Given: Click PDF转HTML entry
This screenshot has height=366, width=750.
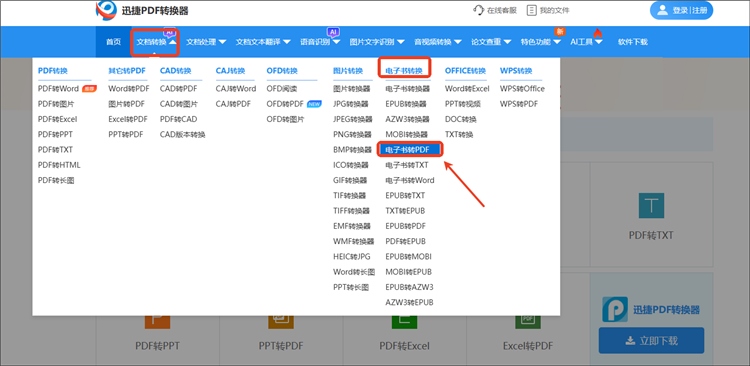Looking at the screenshot, I should point(59,165).
